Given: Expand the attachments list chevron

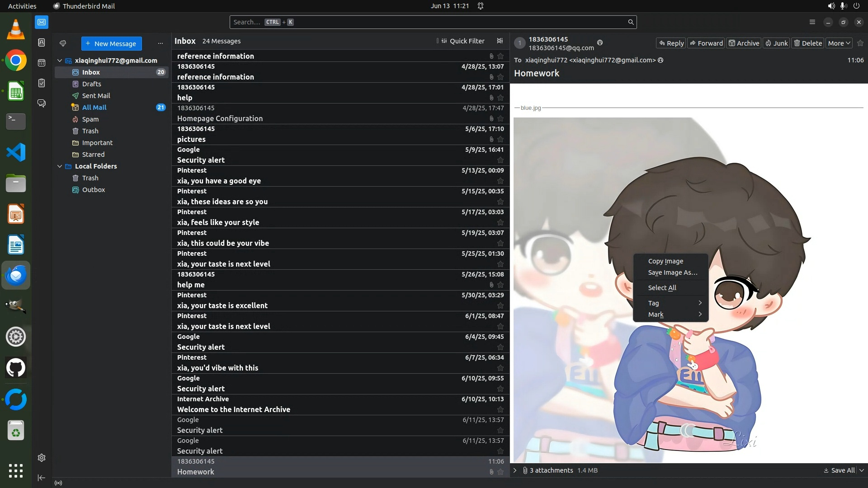Looking at the screenshot, I should [514, 470].
